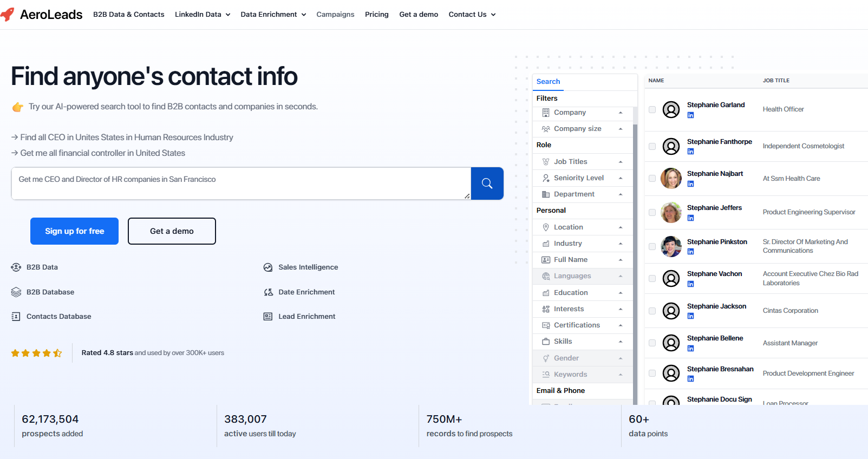
Task: Mark the checkbox for Stephanie Bresnahan
Action: (x=652, y=373)
